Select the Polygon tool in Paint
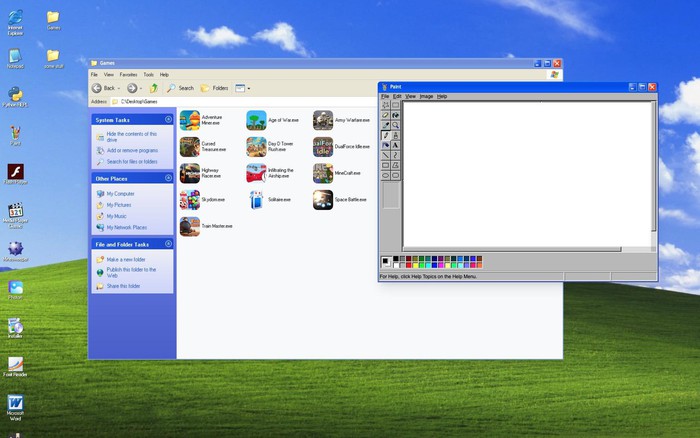This screenshot has width=700, height=438. click(396, 165)
